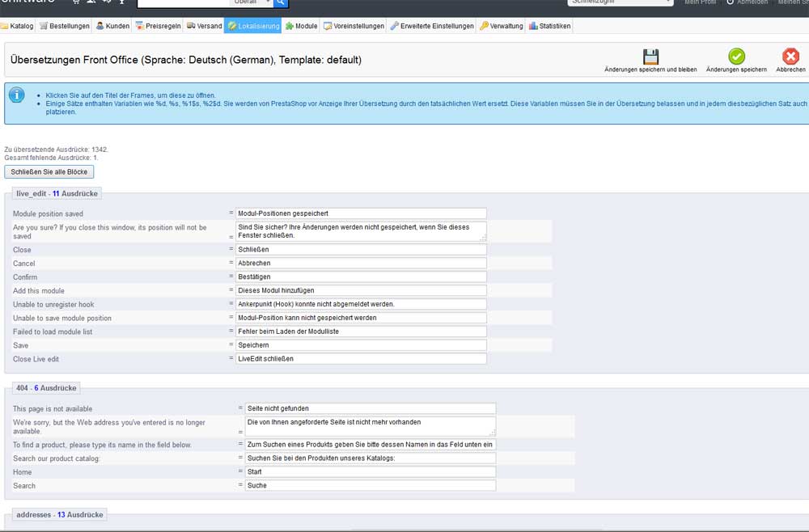Collapse the live_edit 11 Ausdrücke block
This screenshot has width=809, height=532.
tap(57, 193)
